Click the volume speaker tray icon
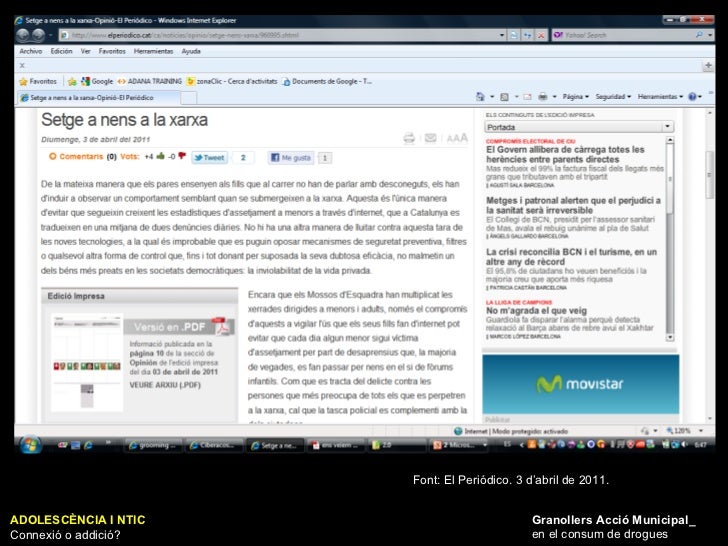The height and width of the screenshot is (546, 728). point(684,444)
